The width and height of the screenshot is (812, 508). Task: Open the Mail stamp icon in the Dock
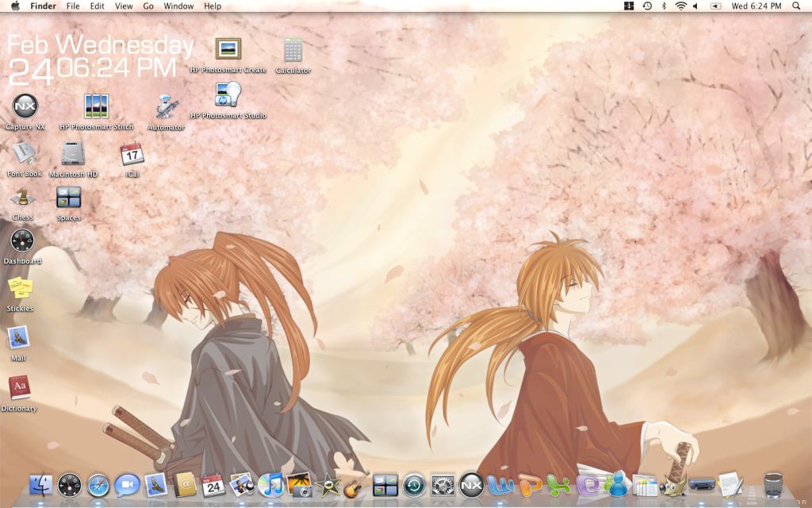pos(156,485)
